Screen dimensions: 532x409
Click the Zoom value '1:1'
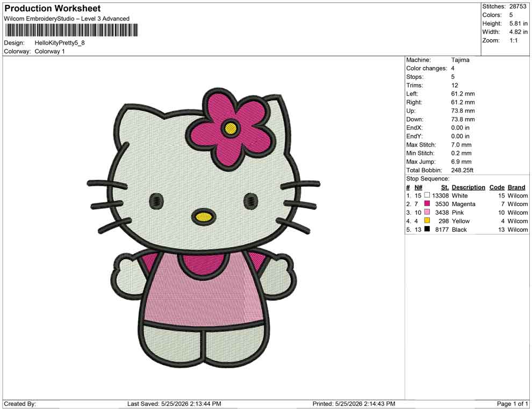point(514,40)
